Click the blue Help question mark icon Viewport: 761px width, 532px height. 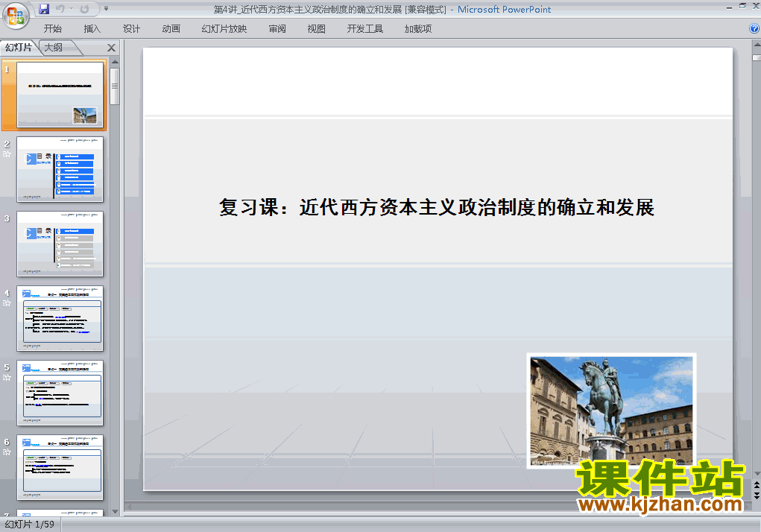click(754, 28)
